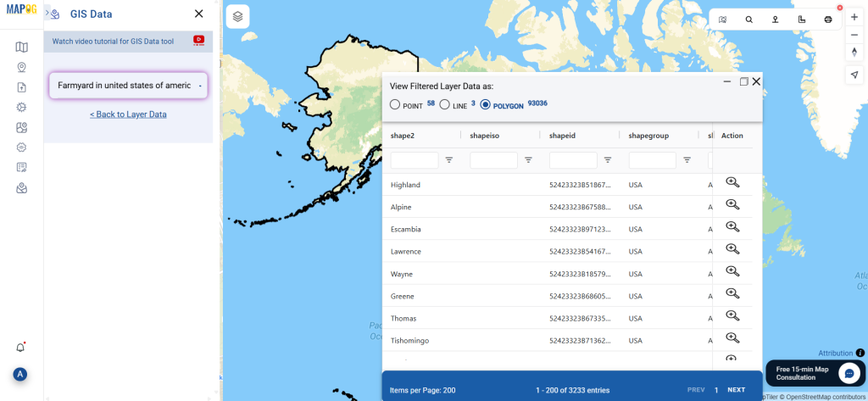The width and height of the screenshot is (868, 401).
Task: Click the shapeiso filter text field
Action: pyautogui.click(x=493, y=159)
